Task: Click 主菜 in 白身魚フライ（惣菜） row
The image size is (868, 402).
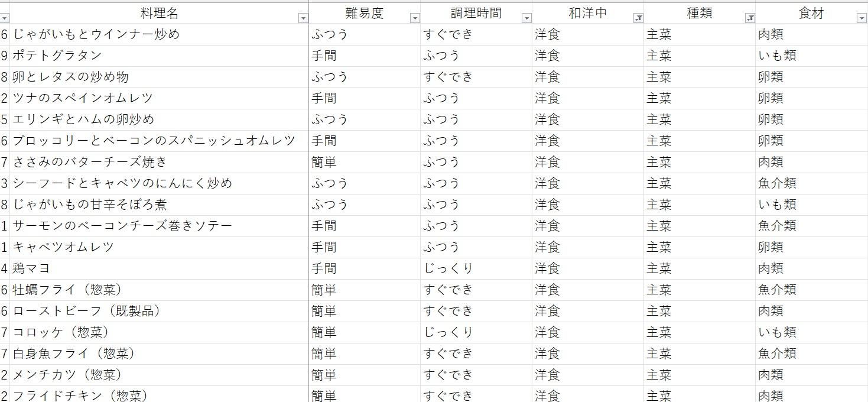Action: (659, 354)
